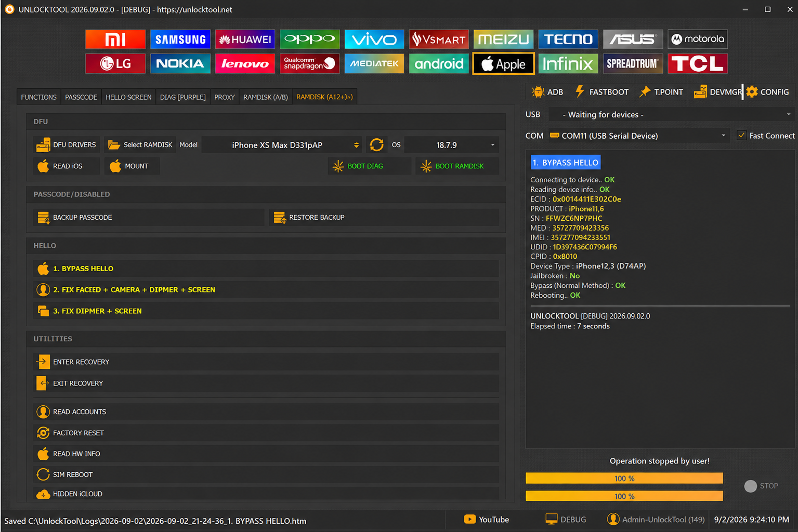Select the Xiaomi Mi brand logo
Screen dimensions: 798x532
[115, 39]
